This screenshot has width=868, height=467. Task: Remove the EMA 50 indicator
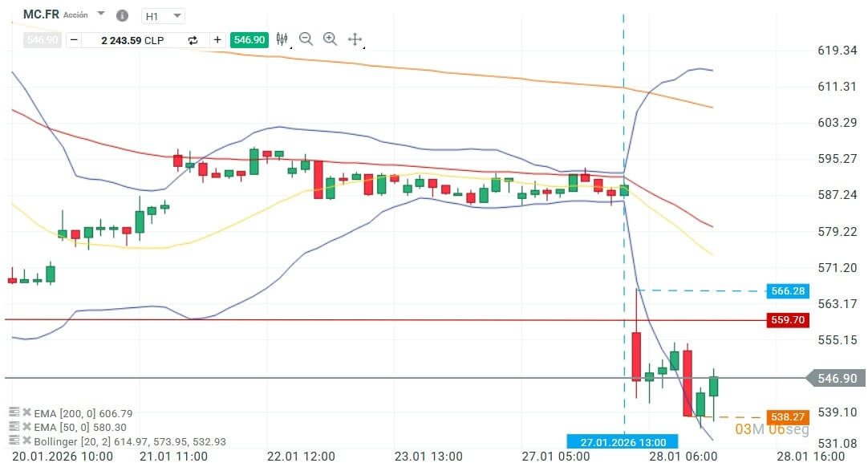click(26, 427)
